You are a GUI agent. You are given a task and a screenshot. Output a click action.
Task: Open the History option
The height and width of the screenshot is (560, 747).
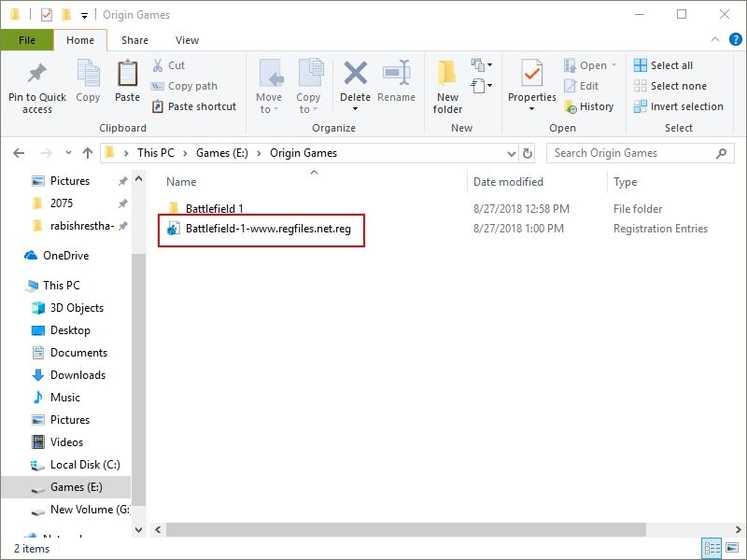coord(588,106)
